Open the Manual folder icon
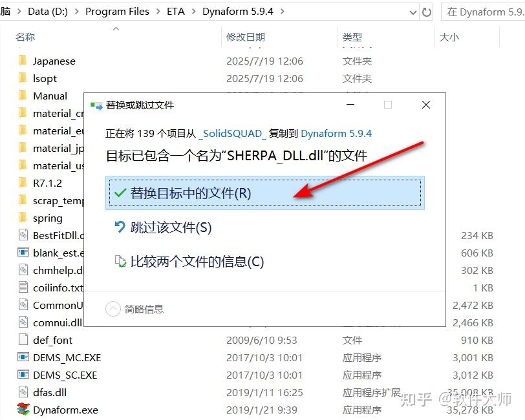 tap(23, 95)
